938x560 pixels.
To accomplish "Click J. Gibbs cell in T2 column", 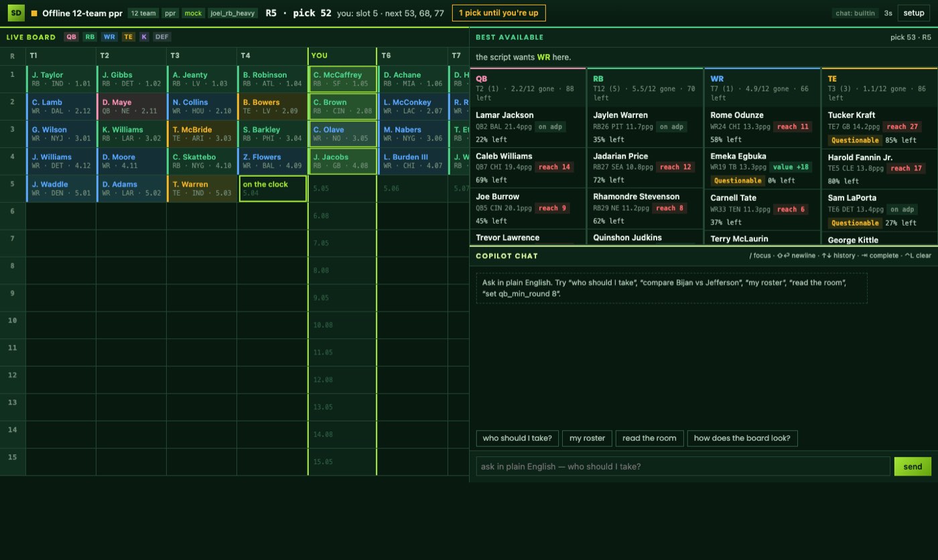I will click(x=131, y=79).
